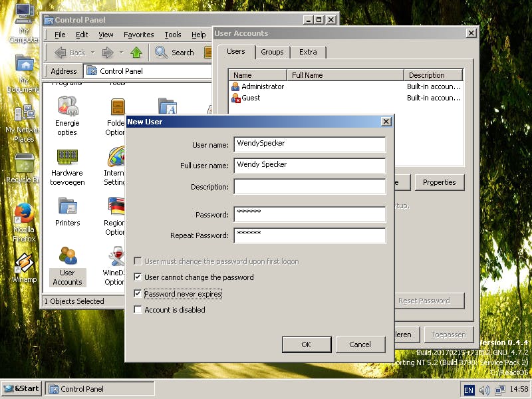Click the Description input field

tap(310, 187)
